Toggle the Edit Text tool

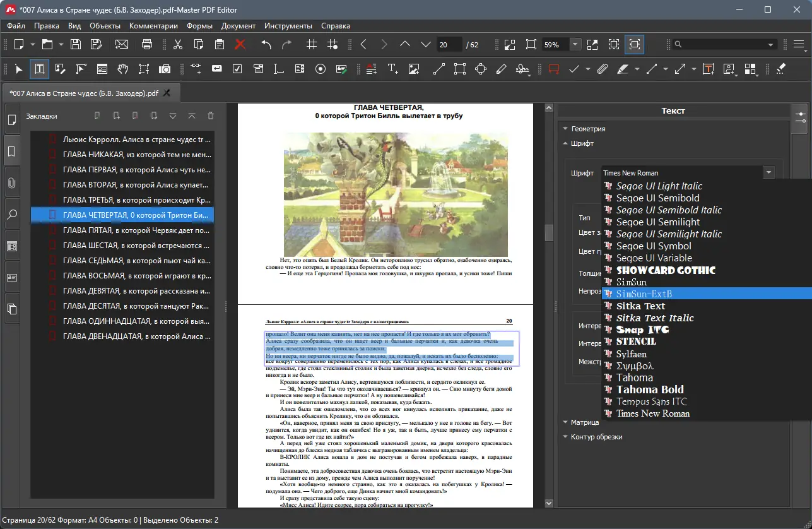(39, 69)
